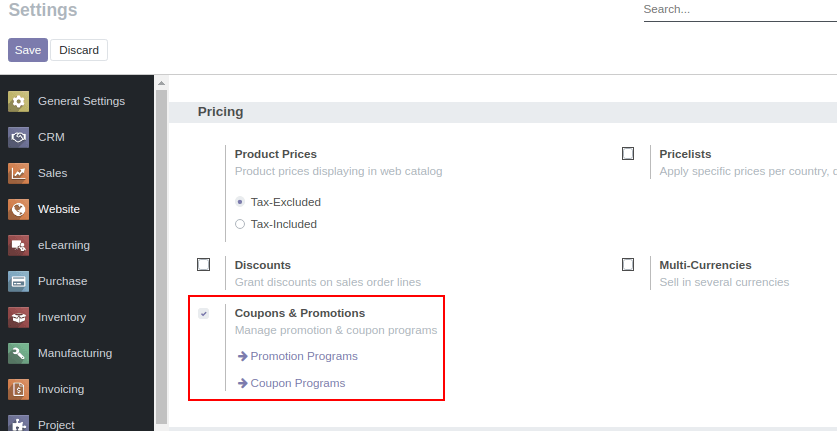Click the General Settings gear icon

18,102
